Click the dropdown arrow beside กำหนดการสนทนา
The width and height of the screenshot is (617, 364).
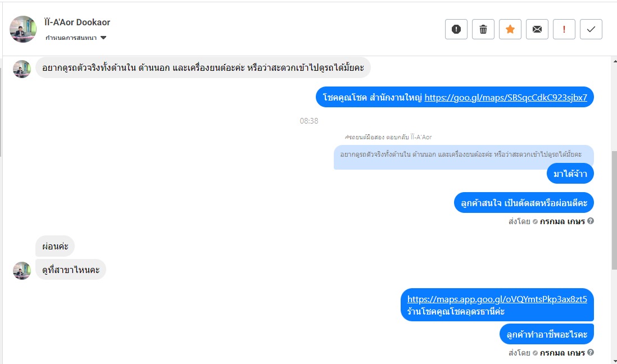[x=103, y=38]
